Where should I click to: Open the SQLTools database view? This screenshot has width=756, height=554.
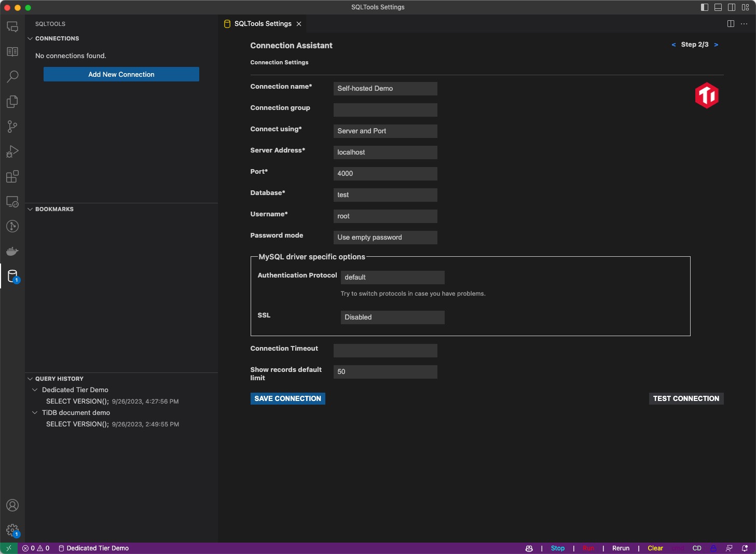click(x=12, y=276)
